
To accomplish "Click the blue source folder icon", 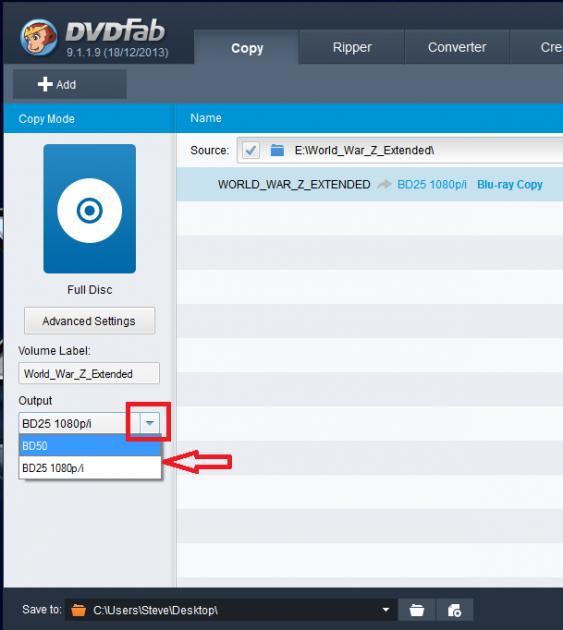I will click(x=277, y=150).
